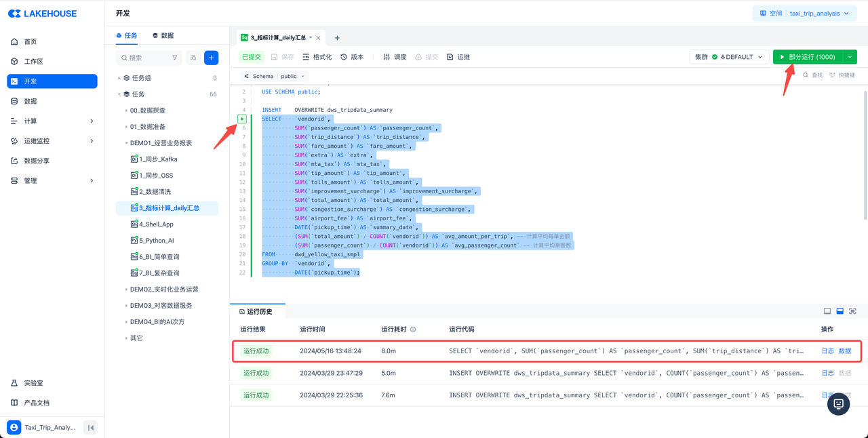Switch to split panel layout icon
The height and width of the screenshot is (438, 868).
pos(840,311)
